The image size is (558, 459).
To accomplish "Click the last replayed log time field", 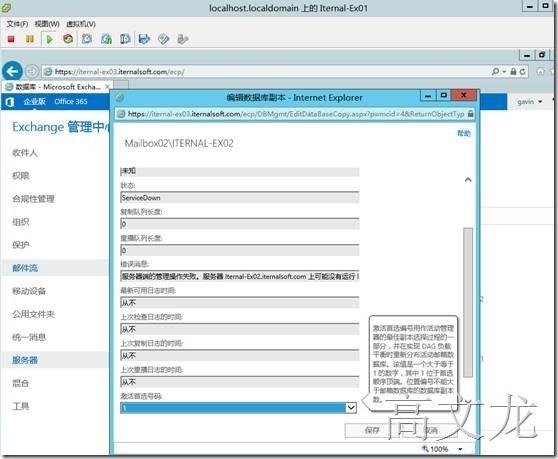I will [239, 382].
